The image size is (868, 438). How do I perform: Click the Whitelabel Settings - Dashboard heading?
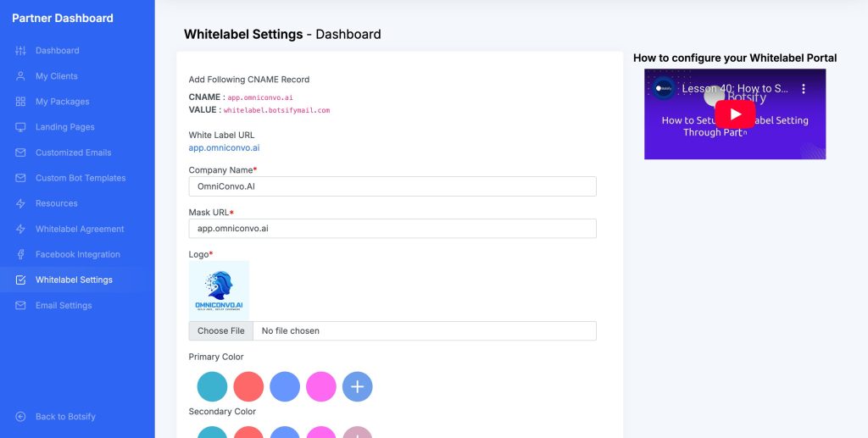tap(282, 34)
